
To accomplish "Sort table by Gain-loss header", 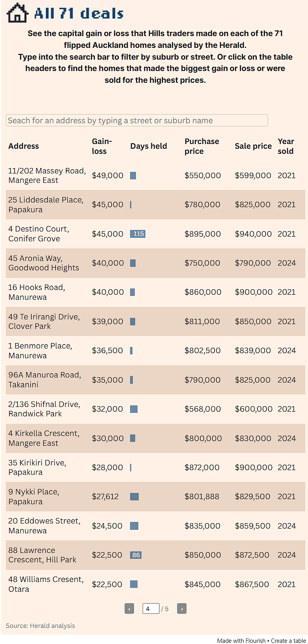I will click(102, 146).
